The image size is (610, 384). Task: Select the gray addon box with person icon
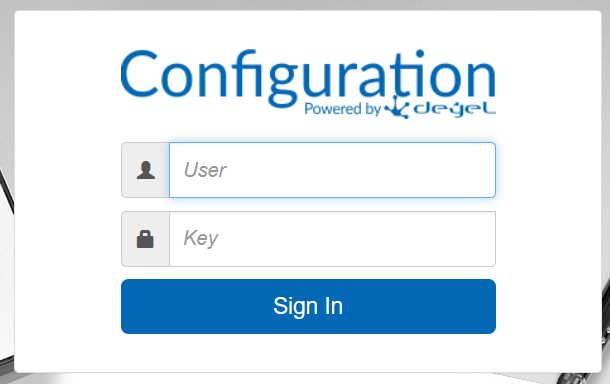pos(145,170)
